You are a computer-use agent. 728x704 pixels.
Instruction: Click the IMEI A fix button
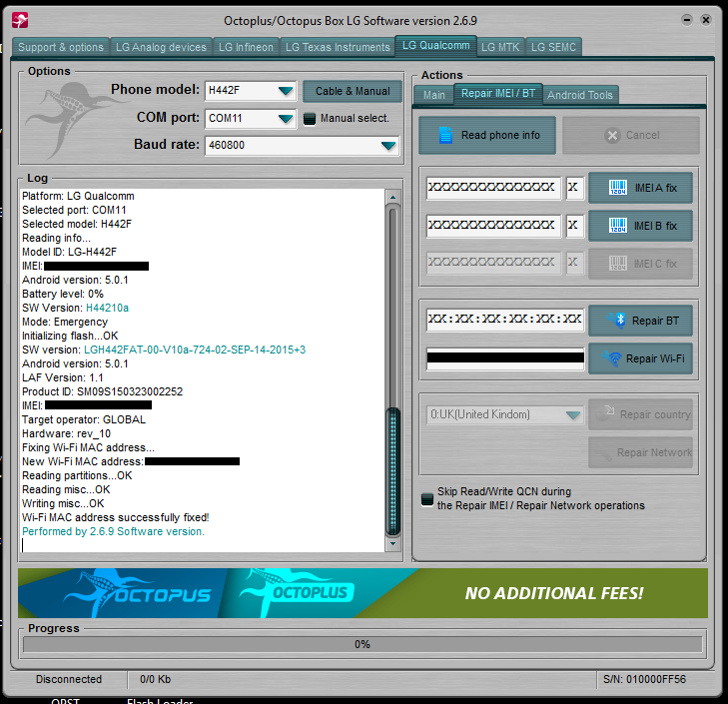[x=640, y=188]
